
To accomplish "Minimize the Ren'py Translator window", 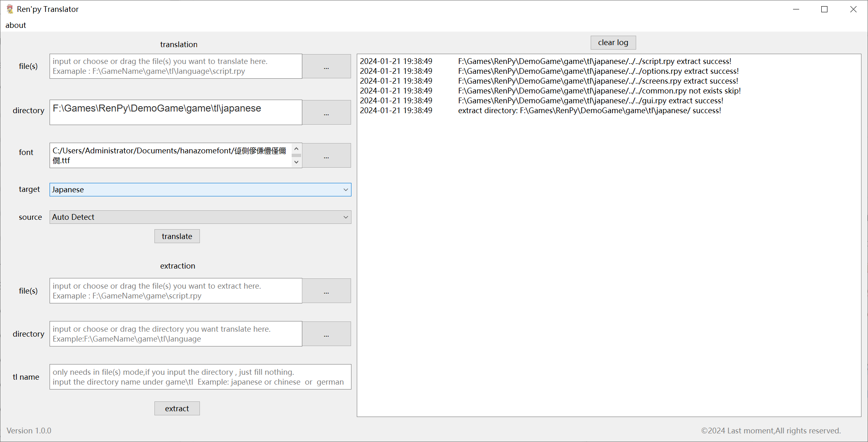I will click(796, 9).
